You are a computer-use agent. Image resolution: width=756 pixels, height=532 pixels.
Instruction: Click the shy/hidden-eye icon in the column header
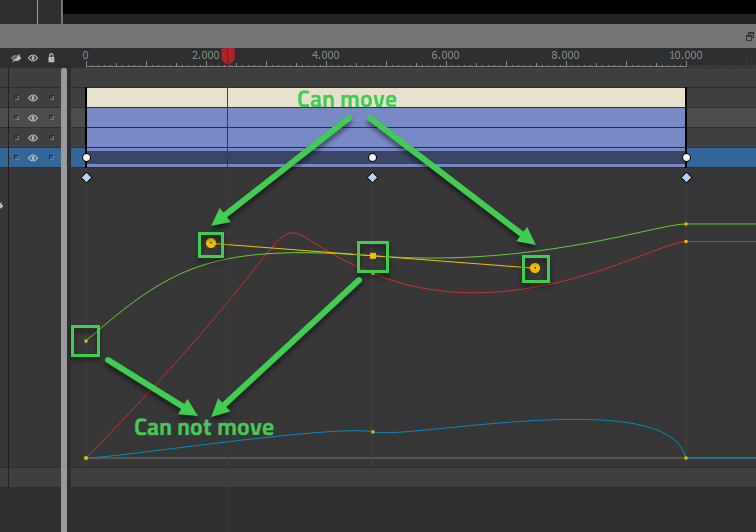(16, 58)
